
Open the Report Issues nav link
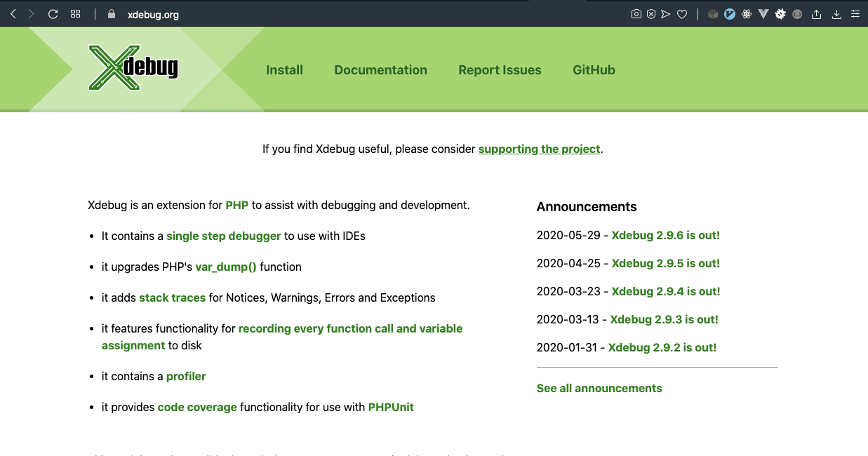tap(500, 70)
